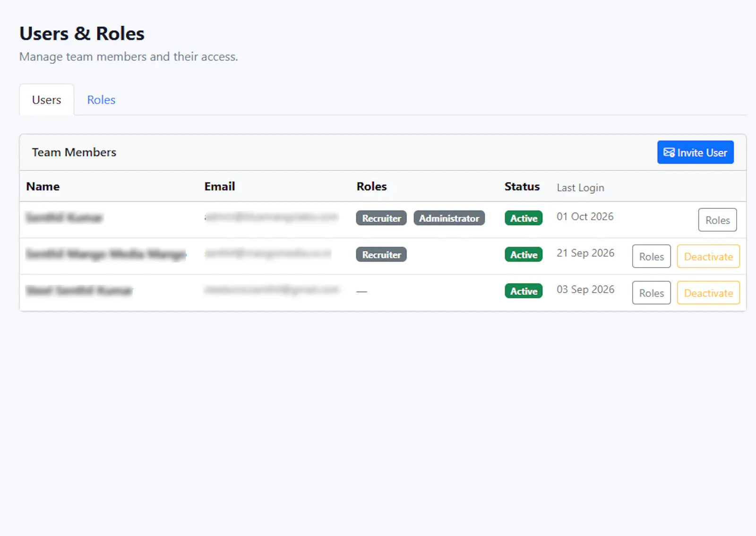The height and width of the screenshot is (536, 756).
Task: Deactivate the user last logged in 03 Sep 2026
Action: point(708,293)
